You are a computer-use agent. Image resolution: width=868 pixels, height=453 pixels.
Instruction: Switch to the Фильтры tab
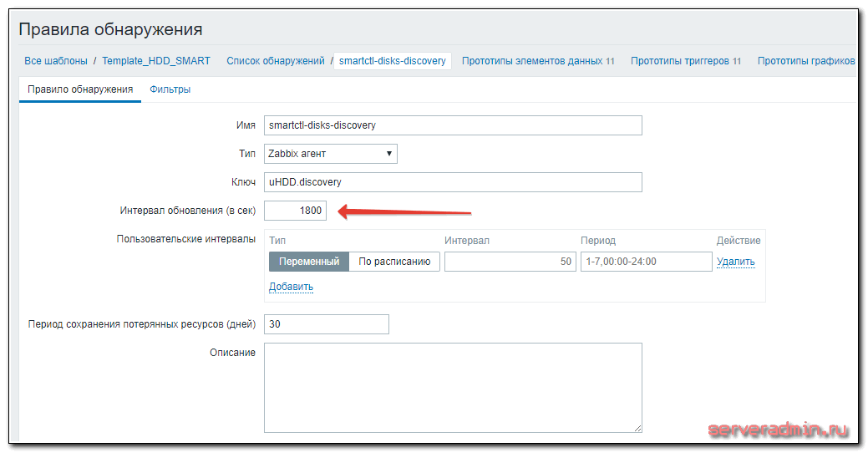click(170, 89)
